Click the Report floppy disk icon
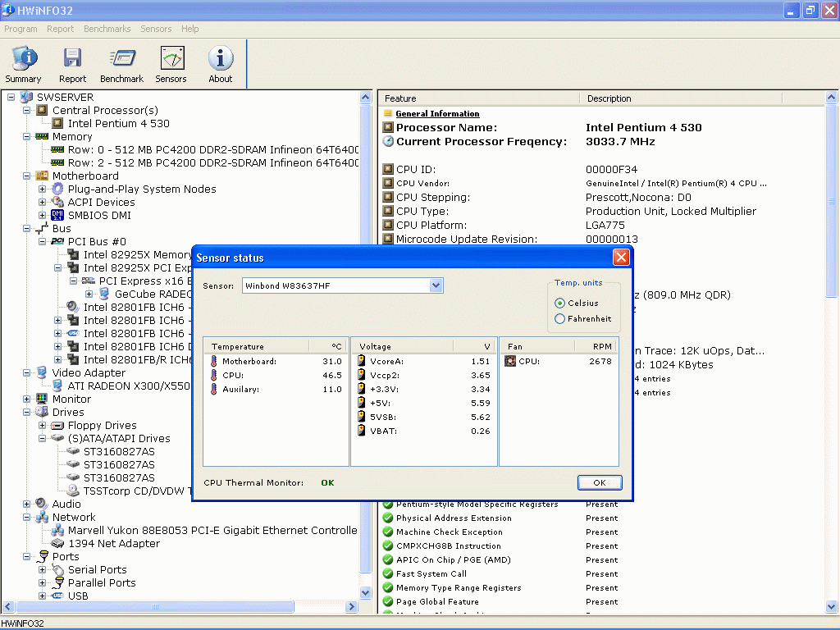The height and width of the screenshot is (630, 840). 72,59
